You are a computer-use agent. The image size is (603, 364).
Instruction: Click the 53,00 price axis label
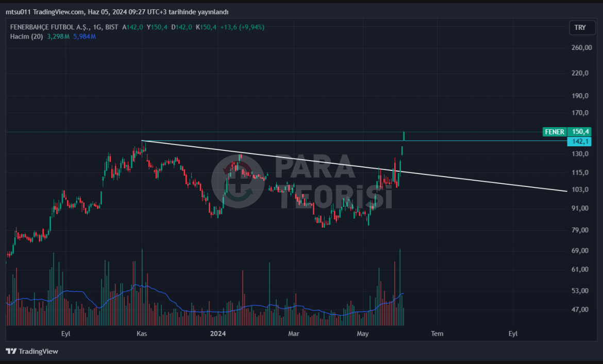pyautogui.click(x=580, y=291)
